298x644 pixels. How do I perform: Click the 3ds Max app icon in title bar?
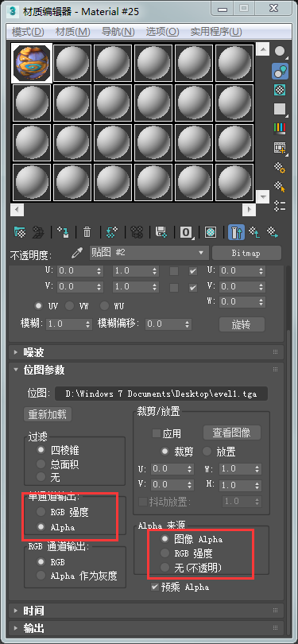point(14,10)
